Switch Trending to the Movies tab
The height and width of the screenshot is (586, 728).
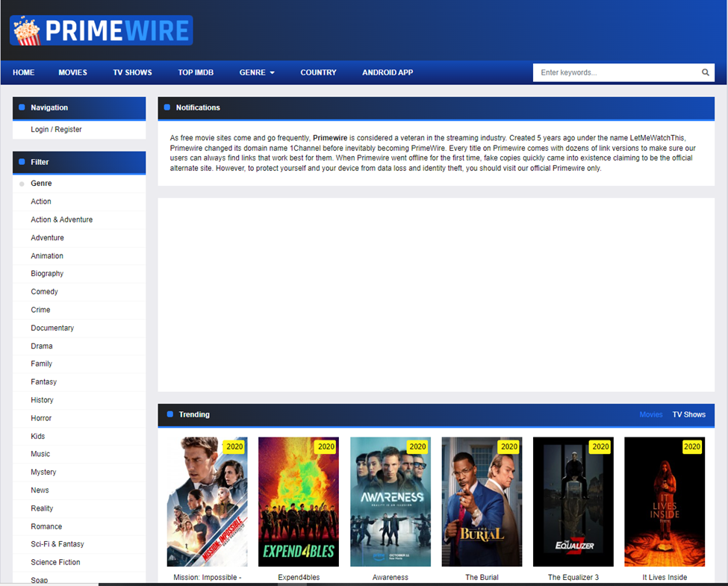tap(650, 414)
